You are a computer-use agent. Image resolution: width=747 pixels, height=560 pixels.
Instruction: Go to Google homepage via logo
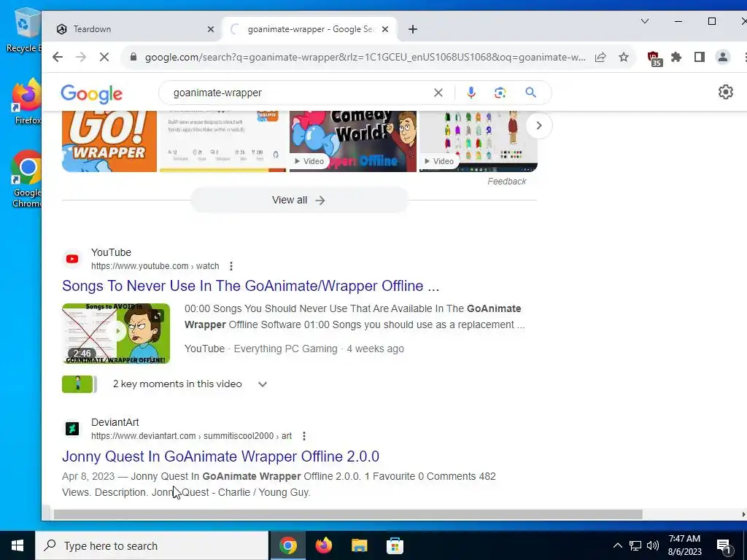pyautogui.click(x=91, y=94)
